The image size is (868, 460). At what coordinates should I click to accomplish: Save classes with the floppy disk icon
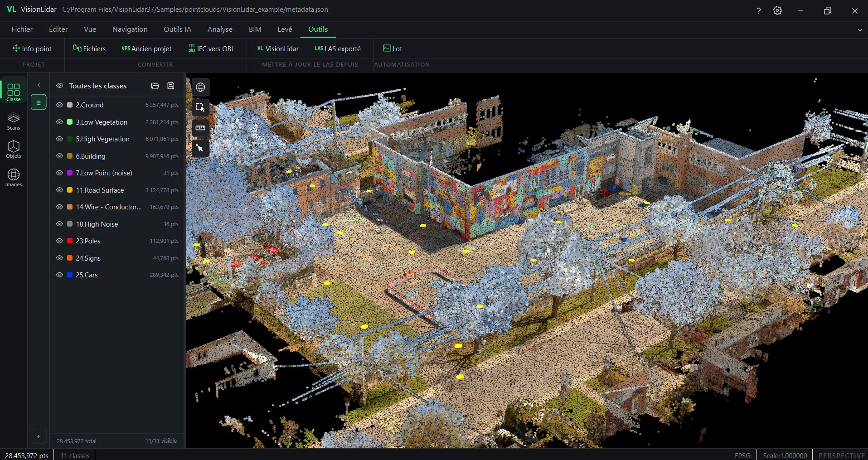[x=171, y=86]
